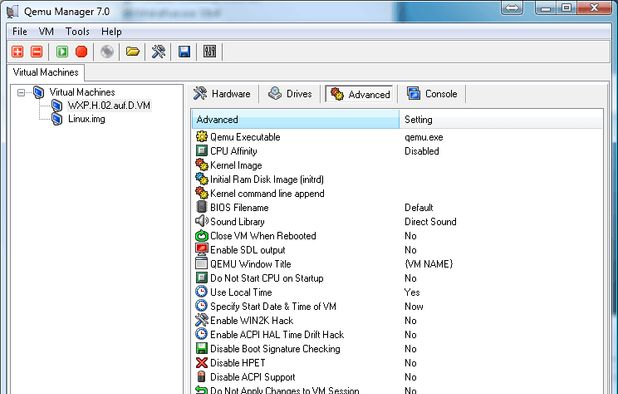The height and width of the screenshot is (394, 618).
Task: Open the Tools menu
Action: [x=77, y=32]
